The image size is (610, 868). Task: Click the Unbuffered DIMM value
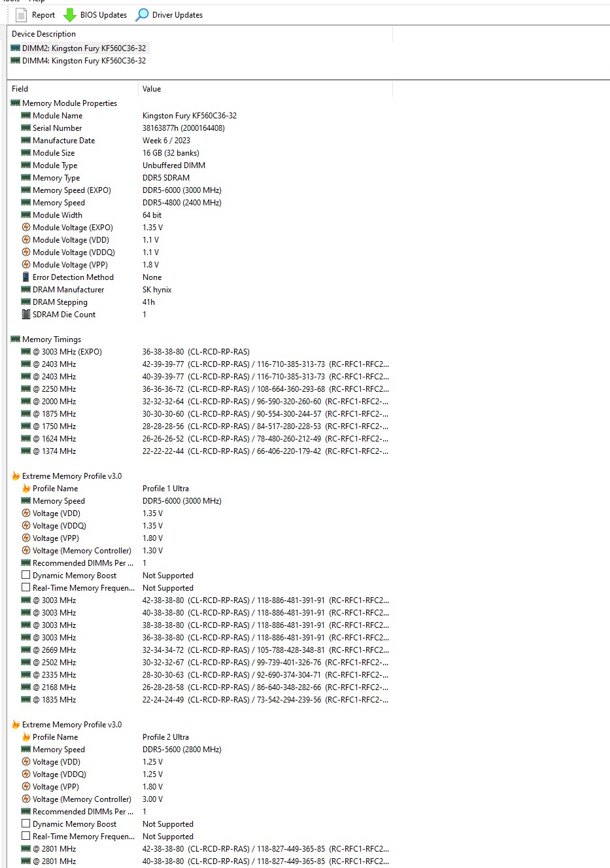coord(174,165)
